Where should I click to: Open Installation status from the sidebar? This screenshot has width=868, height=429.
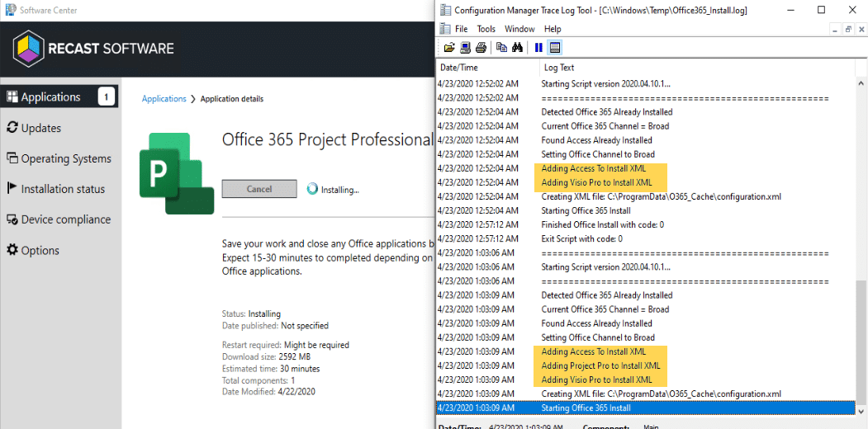[x=63, y=189]
